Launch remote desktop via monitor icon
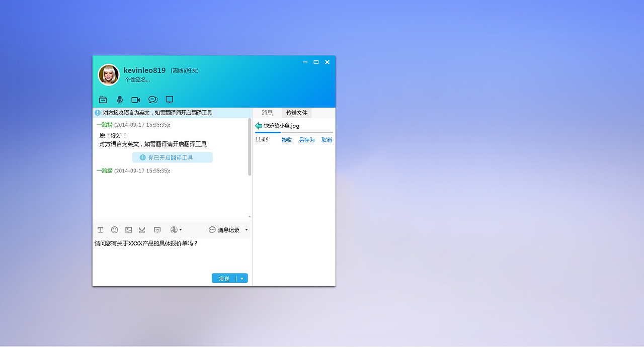 point(169,99)
